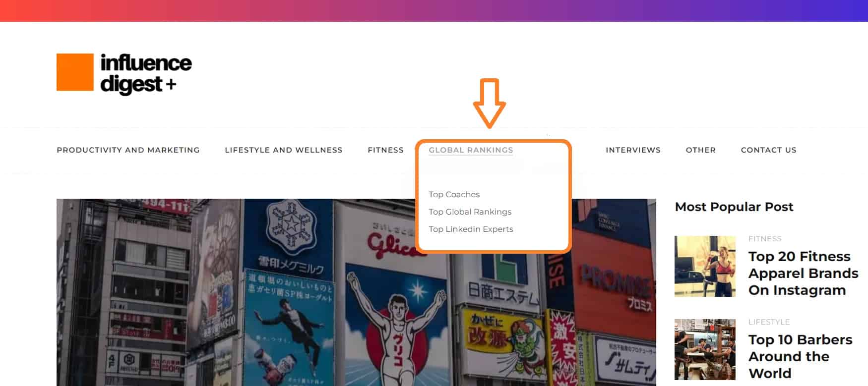Click the orange square Influence Digest logo

click(75, 72)
